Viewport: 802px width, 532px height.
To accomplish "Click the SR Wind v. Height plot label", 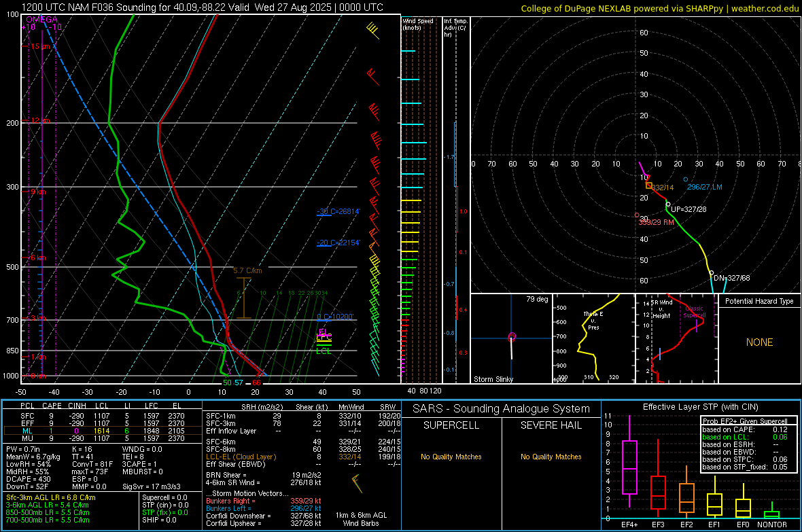I will coord(662,309).
